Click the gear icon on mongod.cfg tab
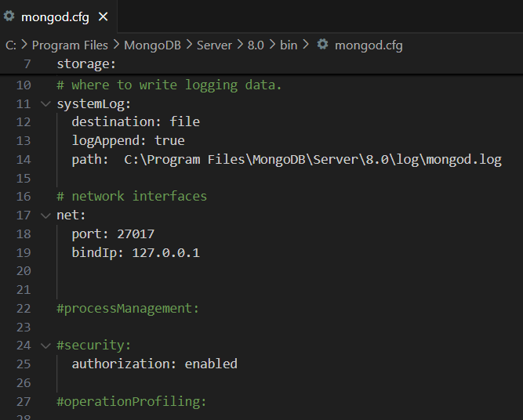This screenshot has width=523, height=420. point(9,16)
